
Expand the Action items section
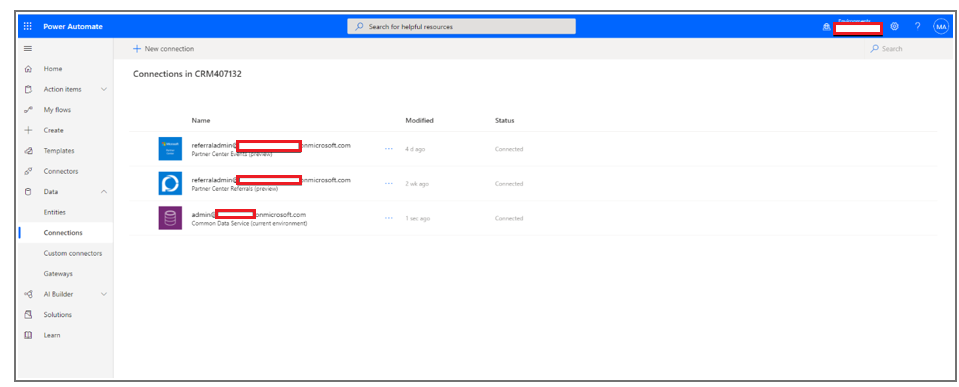(x=103, y=89)
